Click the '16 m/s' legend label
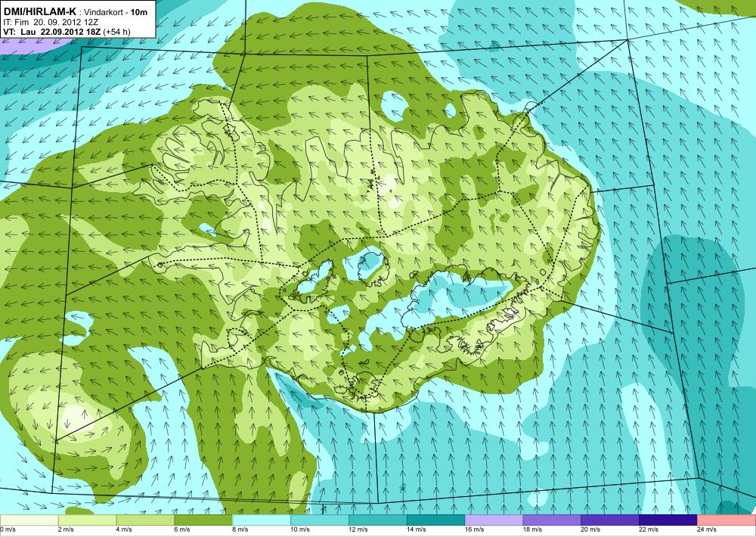This screenshot has width=756, height=537. pyautogui.click(x=474, y=529)
